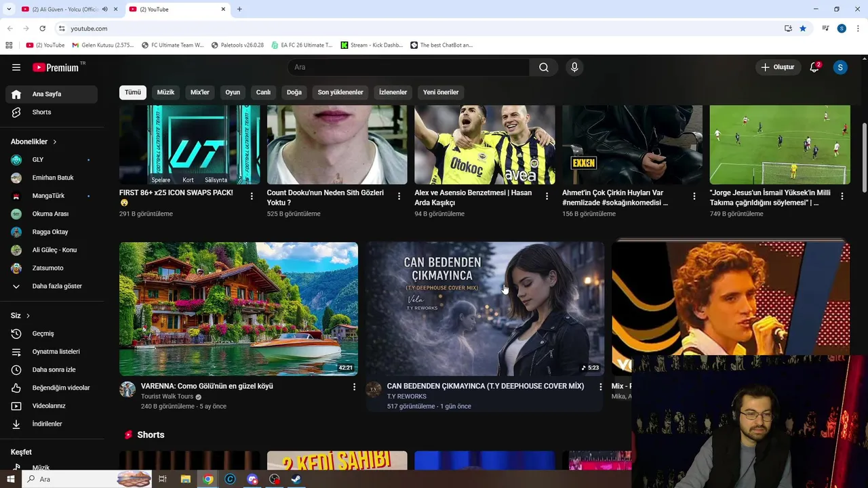Open Steam from the taskbar
Viewport: 868px width, 488px height.
pyautogui.click(x=296, y=479)
